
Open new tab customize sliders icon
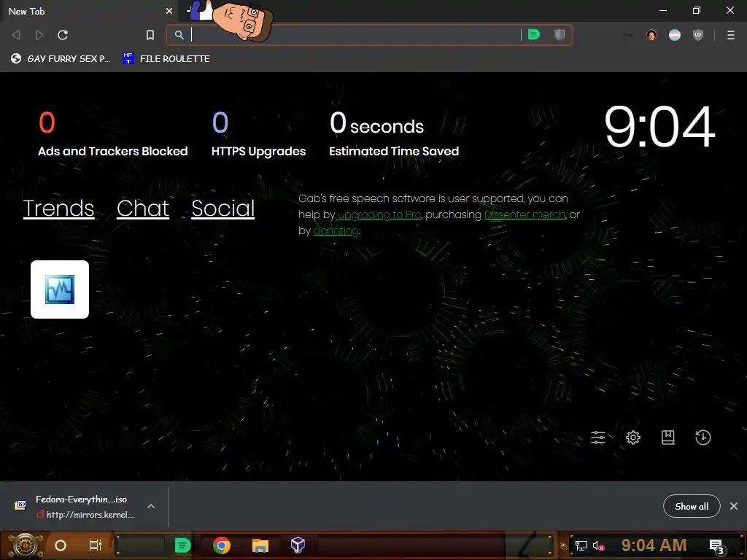click(598, 437)
